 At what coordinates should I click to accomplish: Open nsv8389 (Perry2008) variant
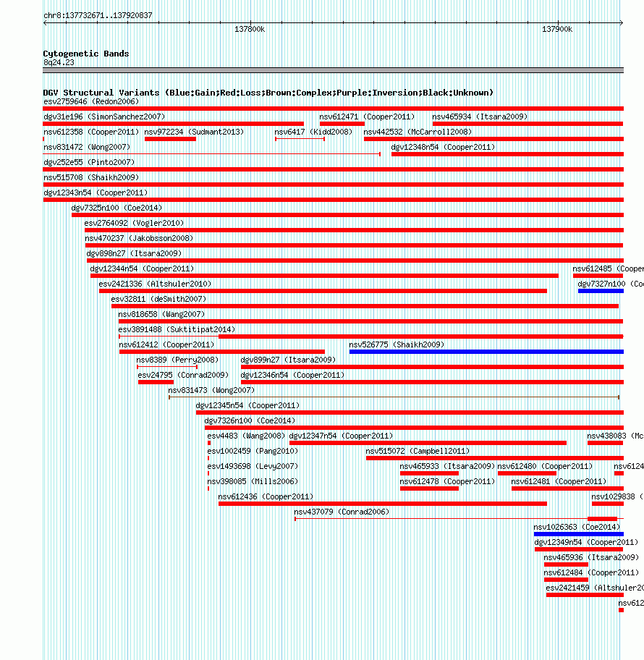pos(177,359)
